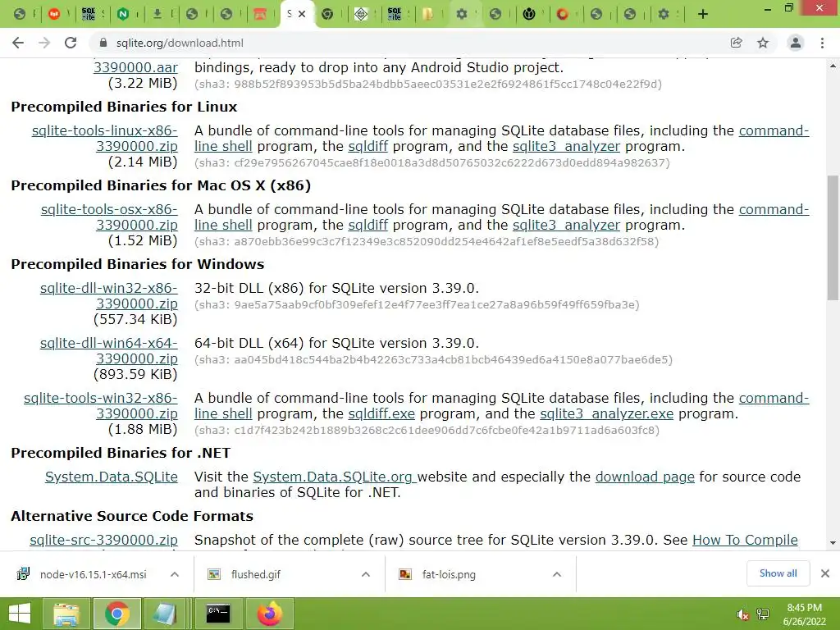The width and height of the screenshot is (840, 630).
Task: Click the Chrome taskbar icon
Action: click(117, 614)
